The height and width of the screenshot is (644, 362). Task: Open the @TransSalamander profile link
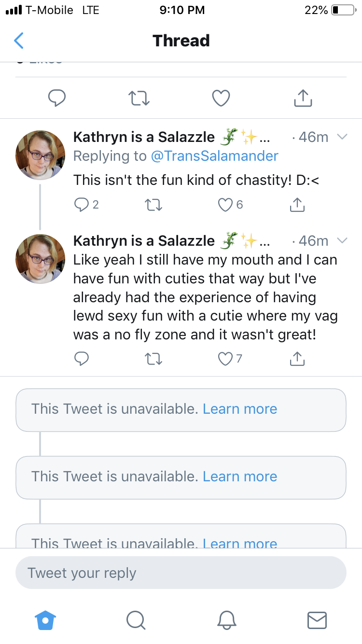coord(215,156)
